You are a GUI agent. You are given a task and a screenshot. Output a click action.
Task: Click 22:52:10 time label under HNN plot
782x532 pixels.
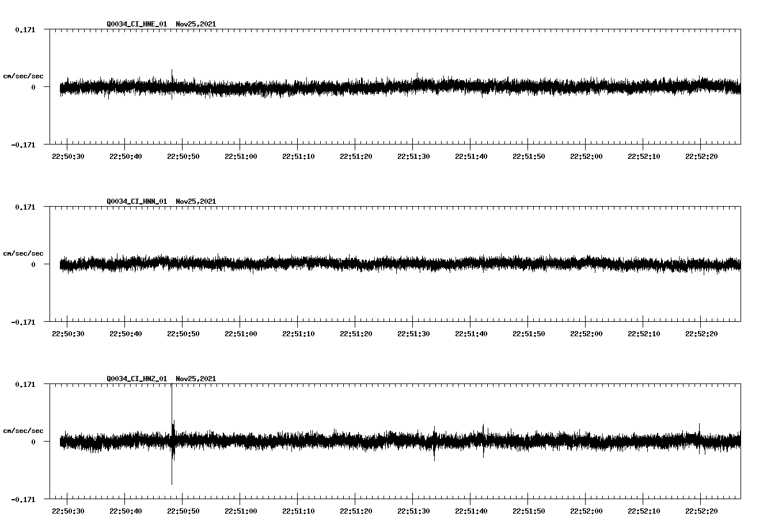tap(644, 333)
